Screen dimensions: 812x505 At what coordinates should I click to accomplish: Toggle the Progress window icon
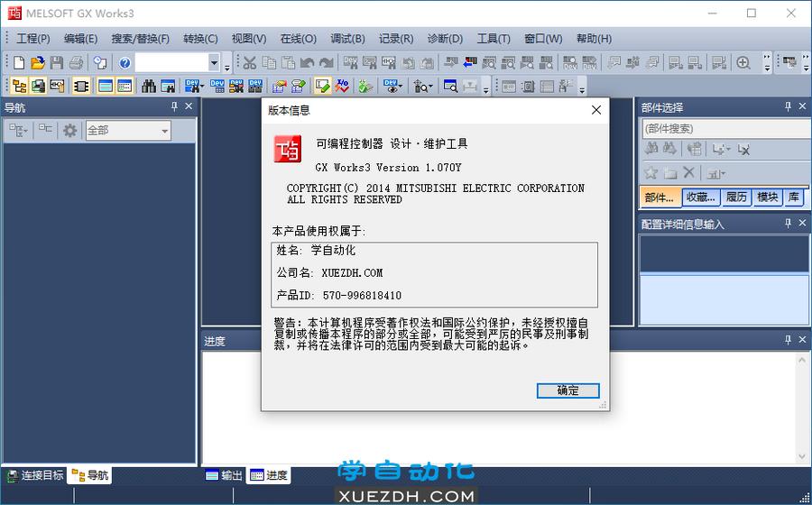tap(125, 86)
